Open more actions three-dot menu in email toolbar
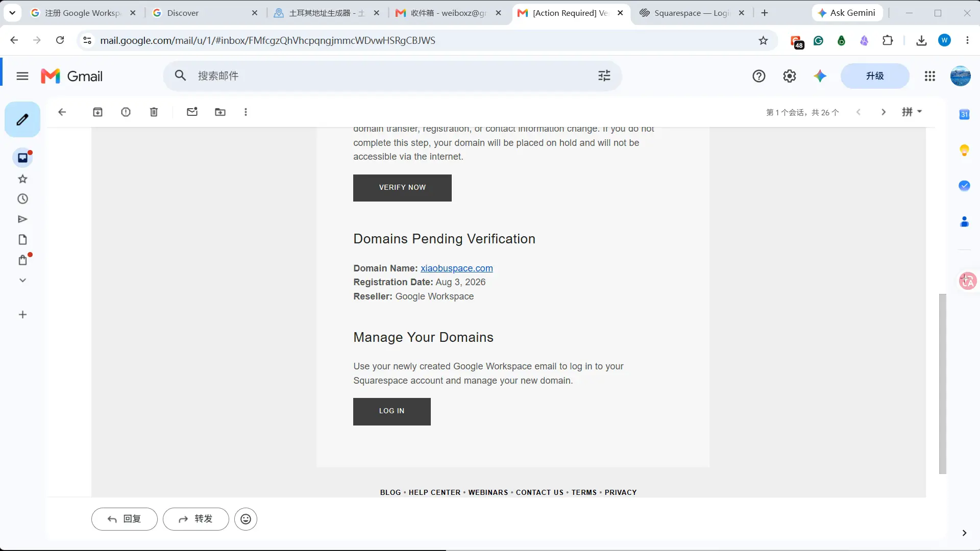Viewport: 980px width, 551px height. click(246, 112)
